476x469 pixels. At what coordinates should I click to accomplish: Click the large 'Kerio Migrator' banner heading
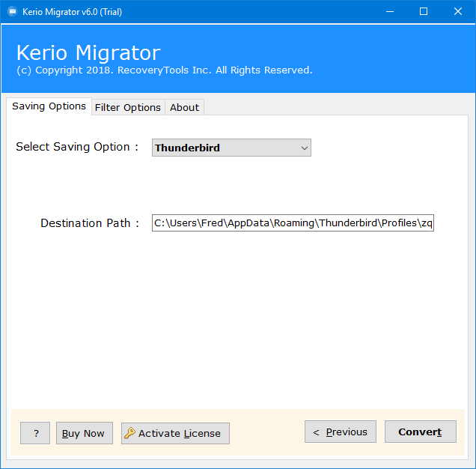tap(88, 52)
